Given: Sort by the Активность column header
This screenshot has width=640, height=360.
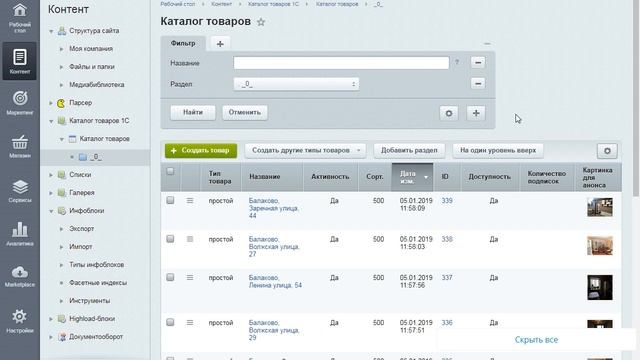Looking at the screenshot, I should click(x=330, y=177).
